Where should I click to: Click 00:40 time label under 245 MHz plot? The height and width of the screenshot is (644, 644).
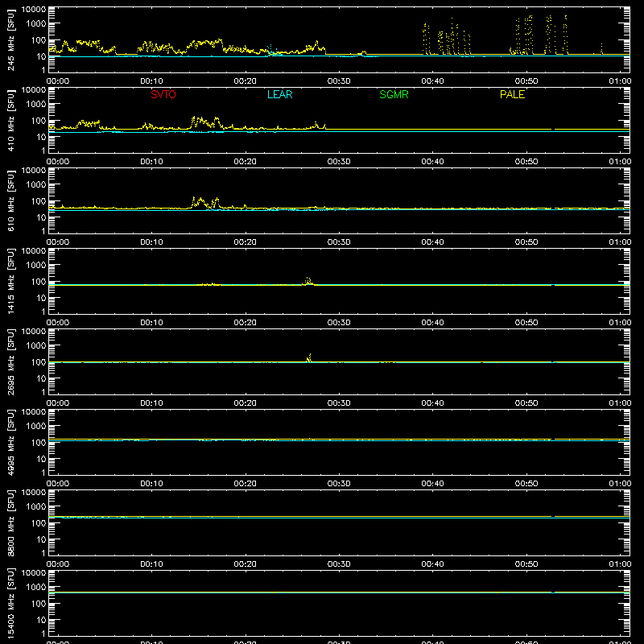432,81
